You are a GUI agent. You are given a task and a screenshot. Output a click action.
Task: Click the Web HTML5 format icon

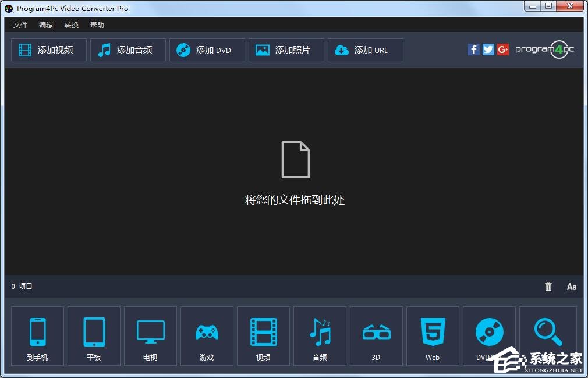pyautogui.click(x=433, y=336)
